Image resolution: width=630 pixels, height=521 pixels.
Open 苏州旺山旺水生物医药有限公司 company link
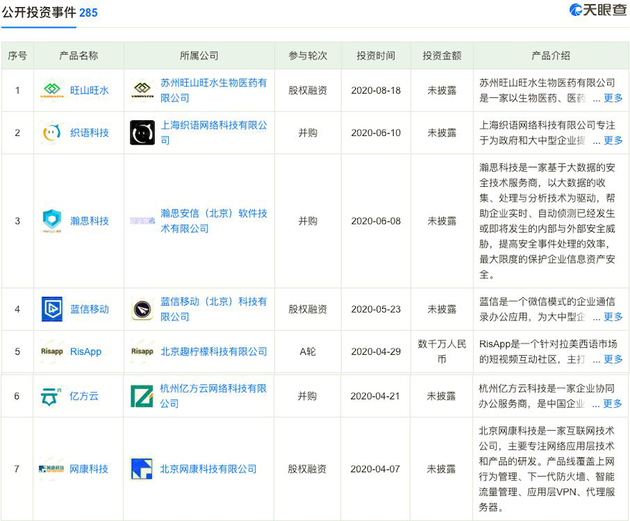[213, 90]
